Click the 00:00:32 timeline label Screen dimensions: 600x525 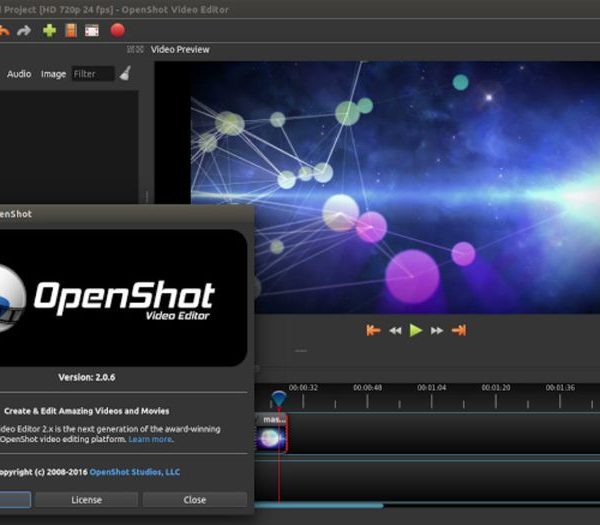[x=303, y=388]
